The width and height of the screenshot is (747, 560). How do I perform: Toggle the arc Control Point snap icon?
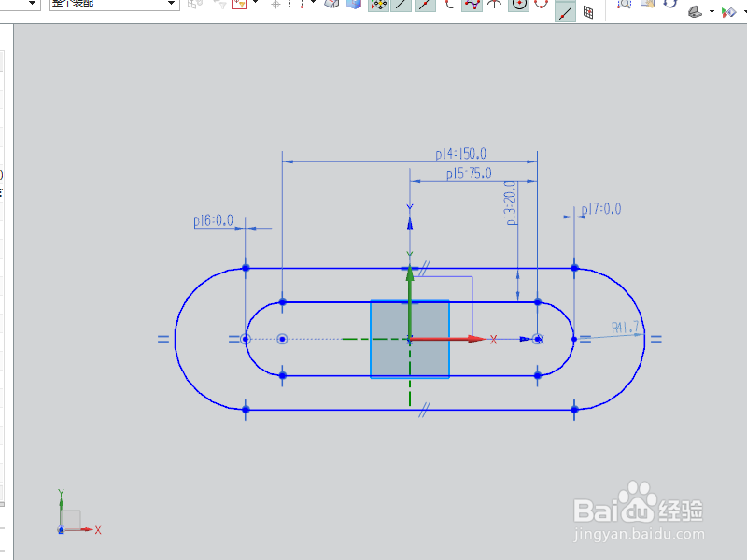coord(449,5)
